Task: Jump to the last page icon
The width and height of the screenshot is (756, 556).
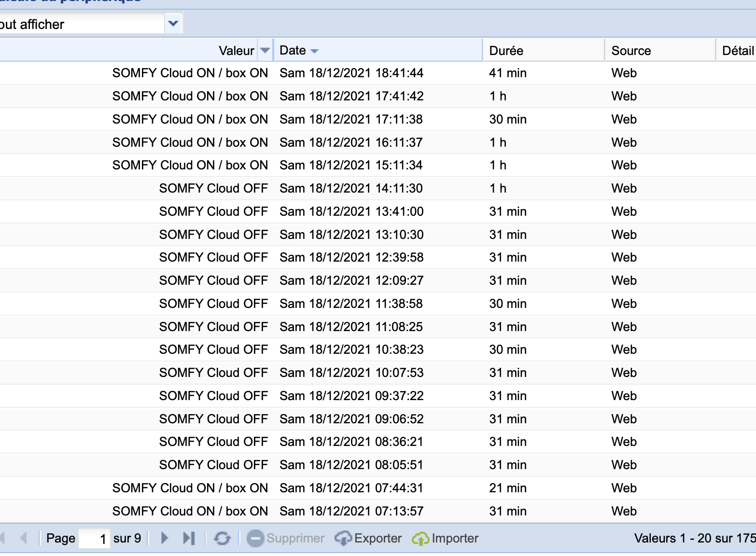Action: (x=189, y=538)
